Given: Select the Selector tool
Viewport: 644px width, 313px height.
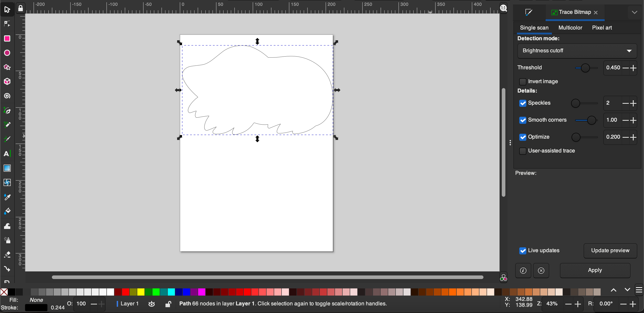Looking at the screenshot, I should [7, 9].
